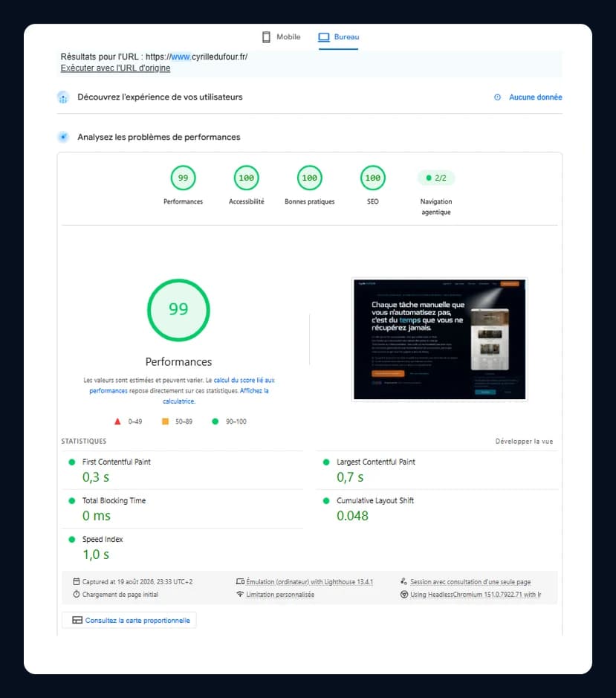
Task: Click the large 99 performance gauge
Action: [178, 310]
